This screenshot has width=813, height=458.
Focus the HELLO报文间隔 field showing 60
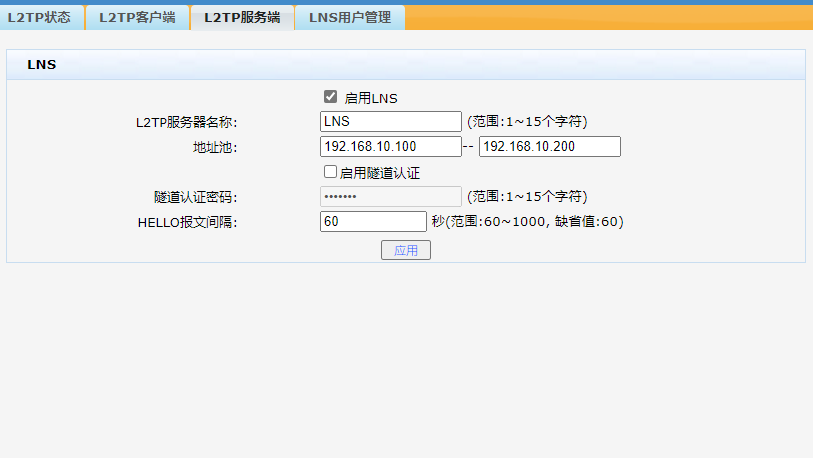point(373,221)
